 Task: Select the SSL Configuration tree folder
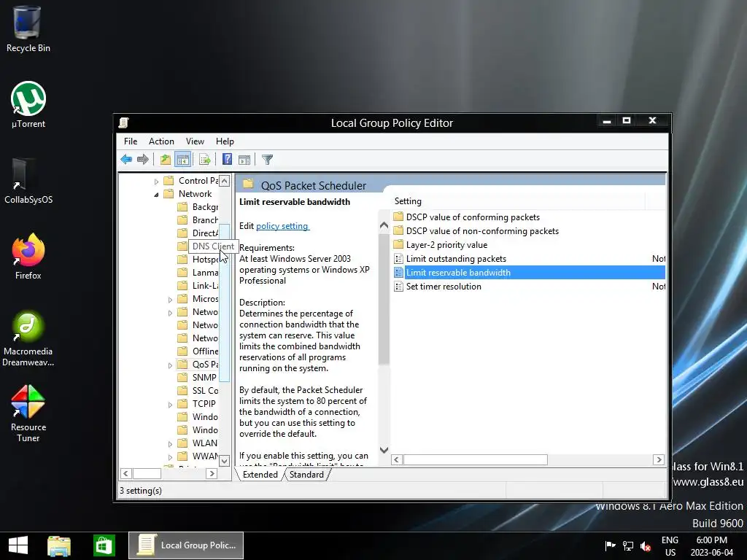point(198,391)
